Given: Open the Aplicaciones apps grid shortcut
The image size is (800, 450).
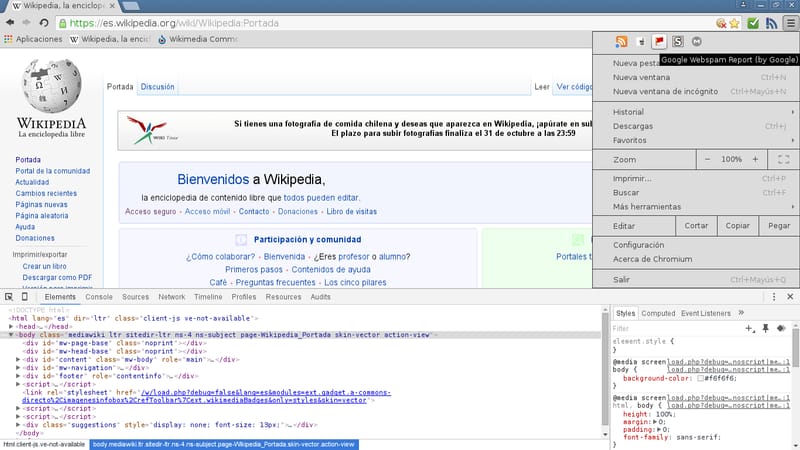Looking at the screenshot, I should (33, 39).
